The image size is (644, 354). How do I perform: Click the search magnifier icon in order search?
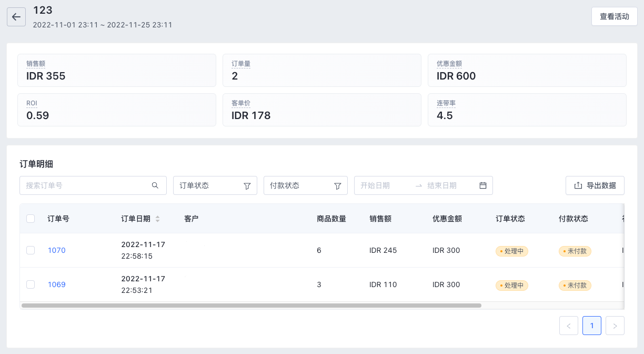click(x=155, y=185)
